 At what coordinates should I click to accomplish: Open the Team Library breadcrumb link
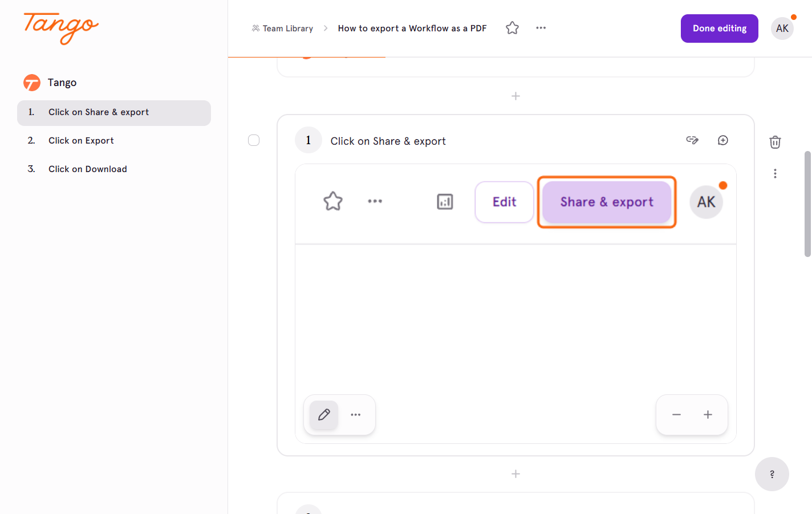click(x=283, y=28)
